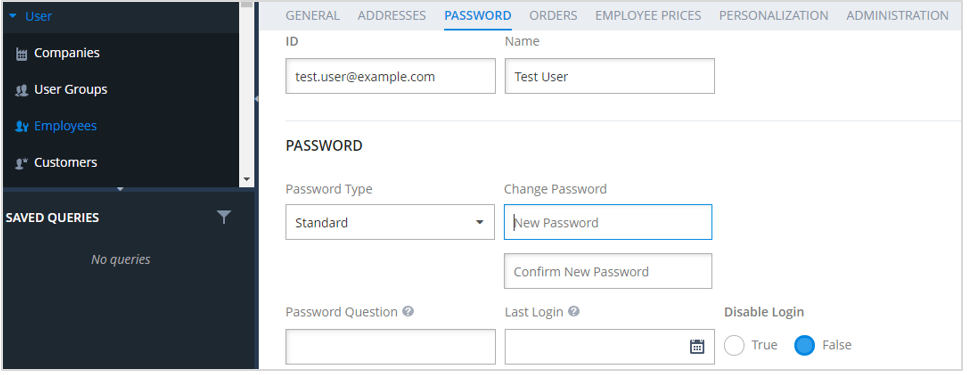The image size is (967, 375).
Task: Open Companies in the sidebar
Action: 67,53
